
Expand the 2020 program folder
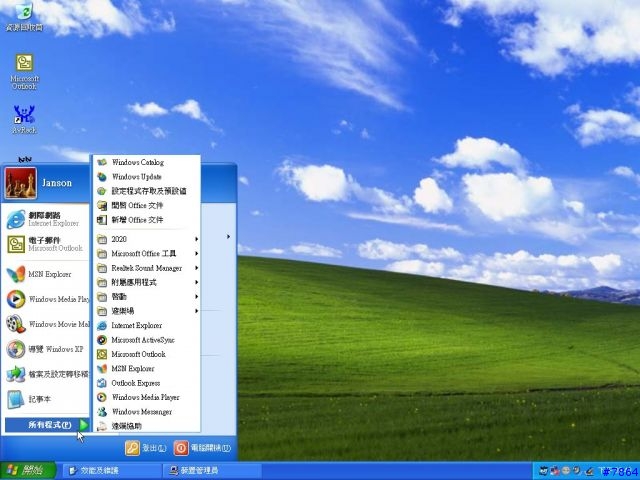[x=147, y=239]
